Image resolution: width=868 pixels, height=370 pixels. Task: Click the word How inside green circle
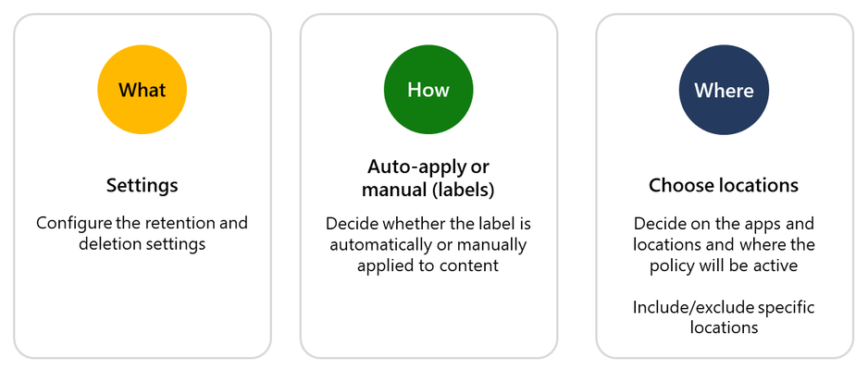click(428, 90)
